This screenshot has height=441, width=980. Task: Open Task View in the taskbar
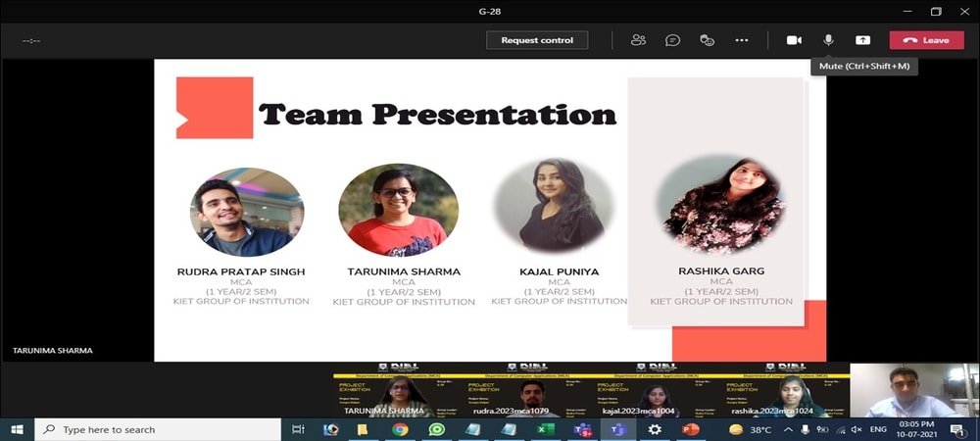click(x=298, y=429)
